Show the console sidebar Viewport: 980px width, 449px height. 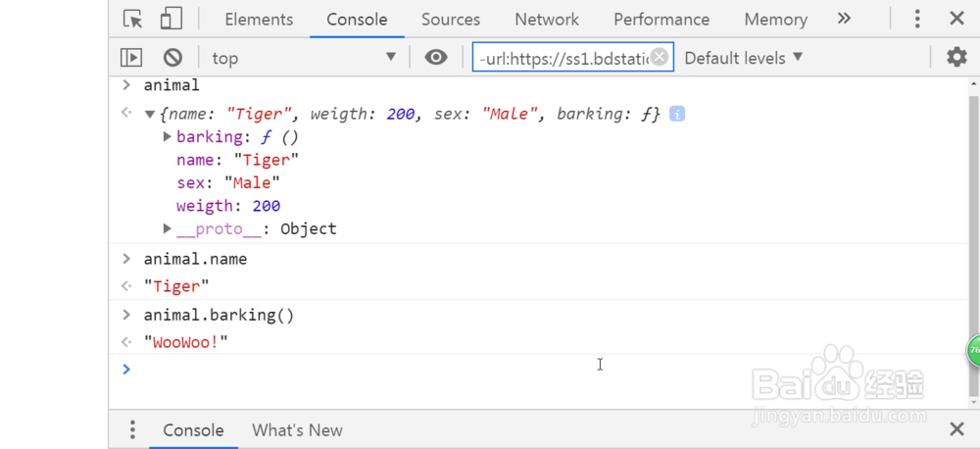coord(131,58)
